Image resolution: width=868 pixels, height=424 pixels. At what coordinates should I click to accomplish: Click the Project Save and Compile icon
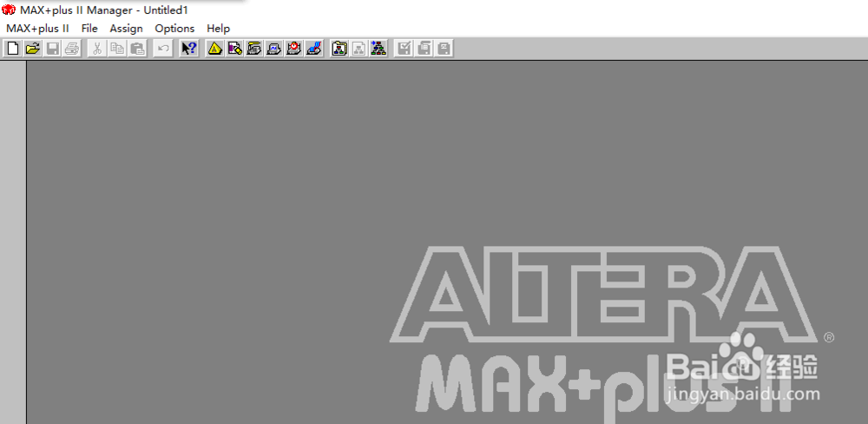click(x=424, y=49)
